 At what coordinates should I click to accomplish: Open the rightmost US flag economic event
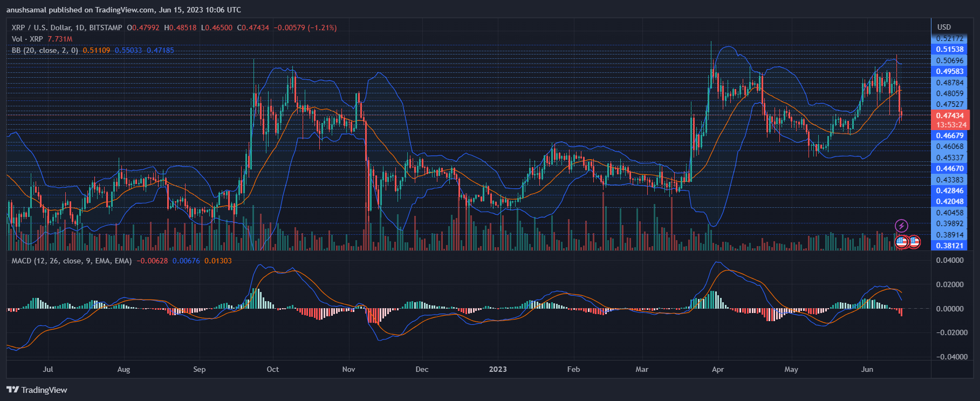tap(914, 242)
